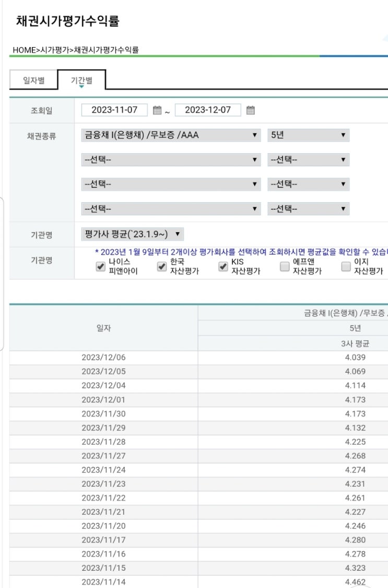The image size is (388, 588).
Task: Open the fourth row maturity dropdown
Action: (x=308, y=209)
